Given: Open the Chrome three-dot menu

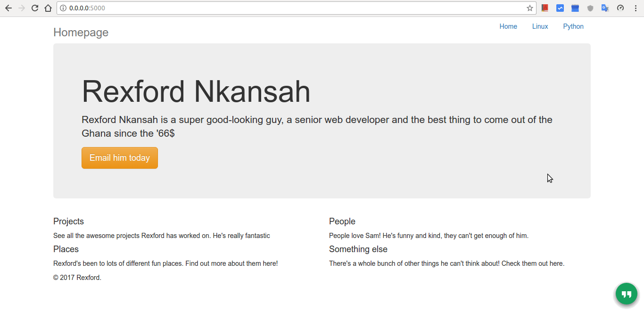Looking at the screenshot, I should (x=636, y=8).
